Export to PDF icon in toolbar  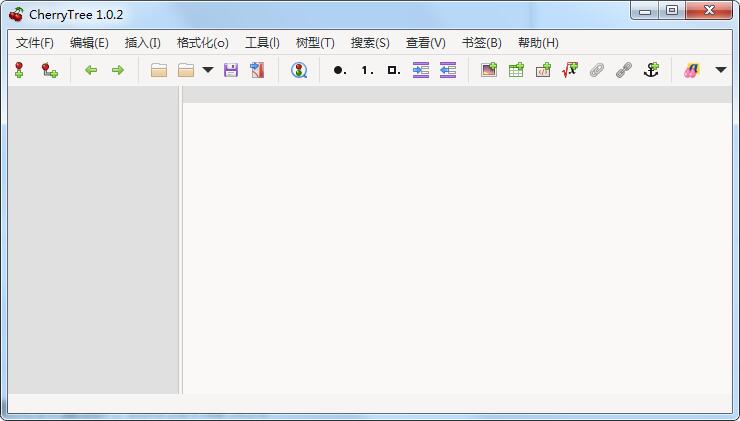click(x=257, y=70)
